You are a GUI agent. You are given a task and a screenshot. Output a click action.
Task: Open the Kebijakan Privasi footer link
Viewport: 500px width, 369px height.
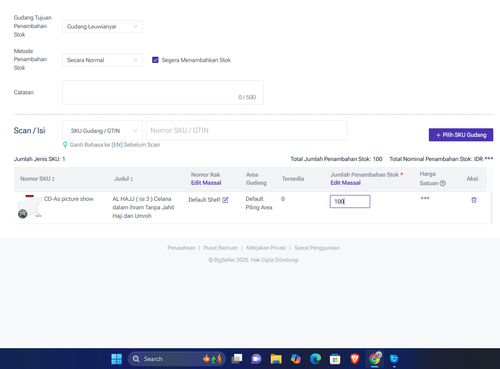(x=266, y=248)
